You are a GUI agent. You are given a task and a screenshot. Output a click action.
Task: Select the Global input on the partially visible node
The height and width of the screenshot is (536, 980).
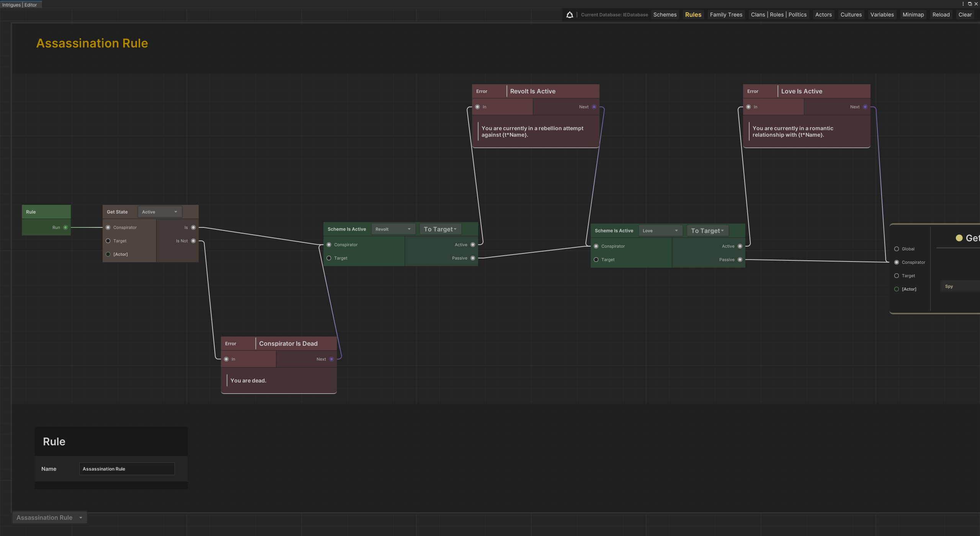click(x=897, y=249)
